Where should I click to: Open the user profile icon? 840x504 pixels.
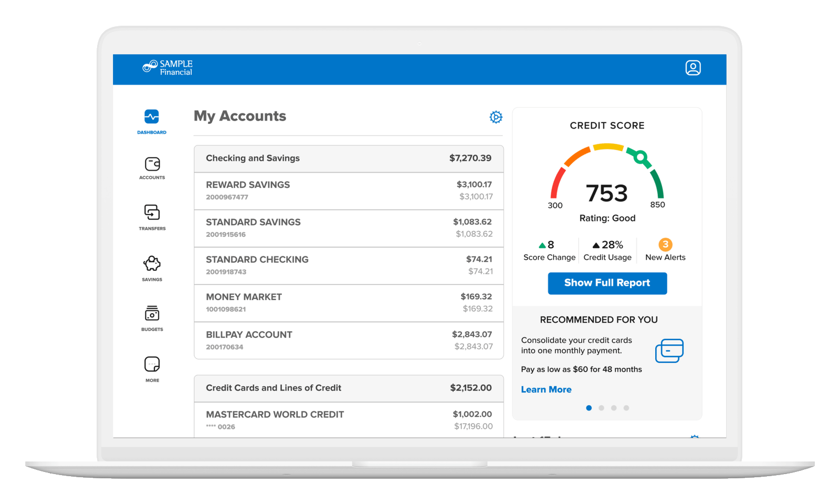click(x=694, y=68)
